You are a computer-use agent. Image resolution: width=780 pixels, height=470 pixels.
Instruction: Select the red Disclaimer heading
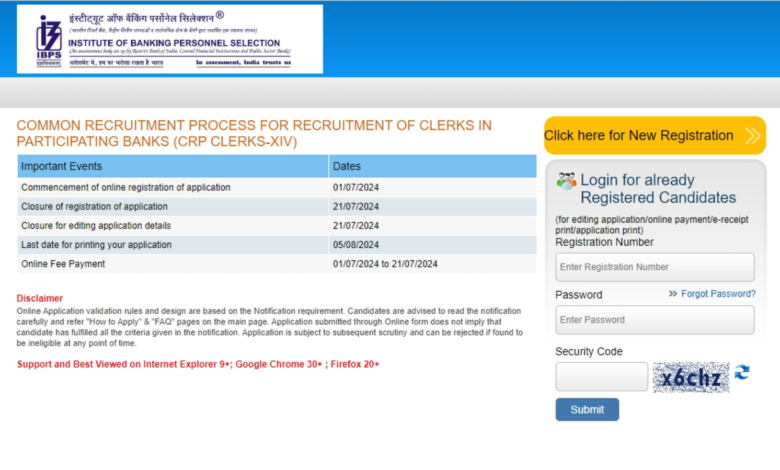[x=40, y=298]
